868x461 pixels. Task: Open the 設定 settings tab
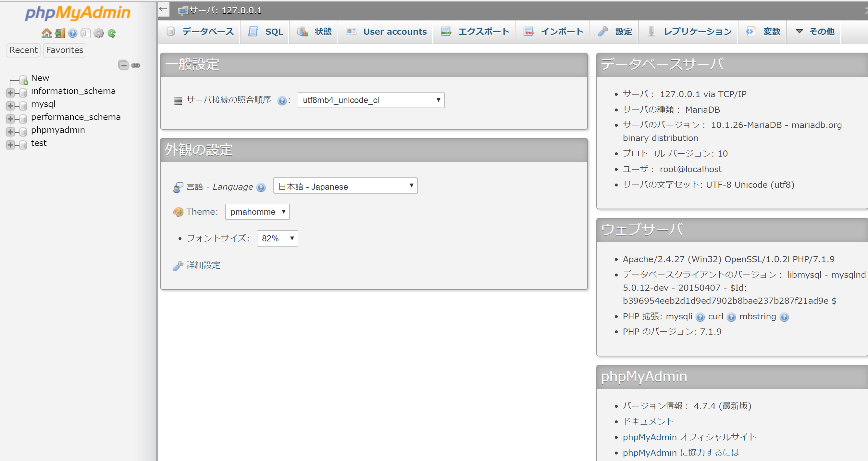614,32
